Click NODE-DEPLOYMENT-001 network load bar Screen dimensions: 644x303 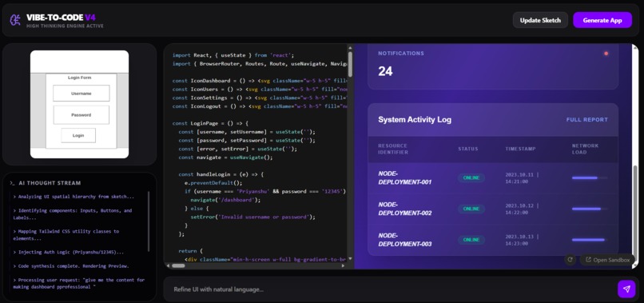590,177
